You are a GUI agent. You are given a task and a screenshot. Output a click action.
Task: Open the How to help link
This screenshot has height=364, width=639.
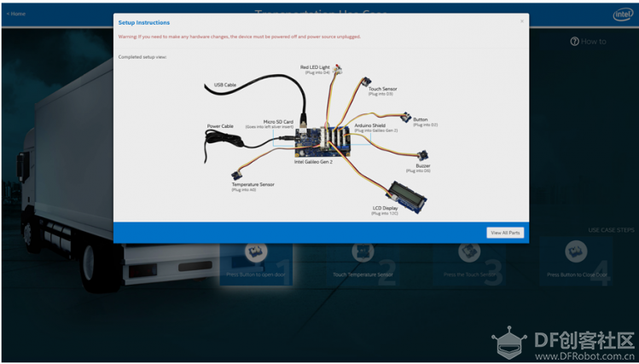coord(588,41)
